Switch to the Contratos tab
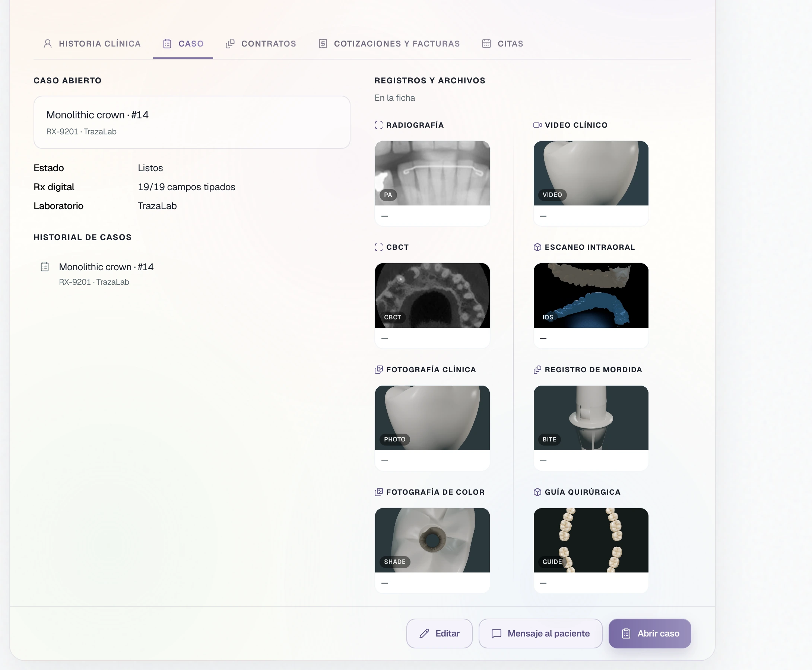The image size is (812, 670). 261,44
